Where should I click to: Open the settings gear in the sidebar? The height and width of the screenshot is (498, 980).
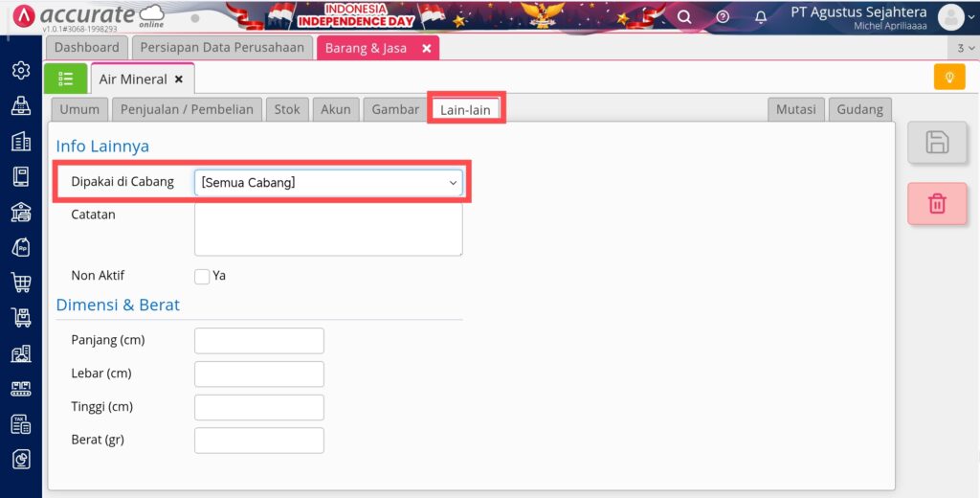pos(21,70)
